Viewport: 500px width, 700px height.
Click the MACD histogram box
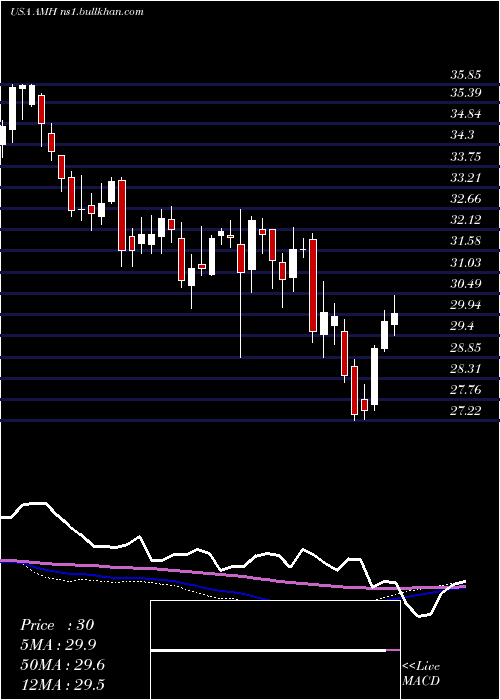[x=275, y=650]
